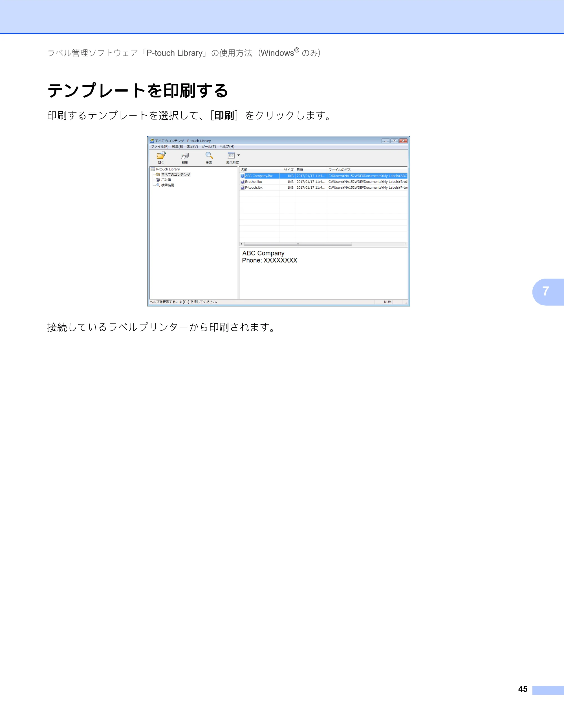Click the ごみ箱 recycle bin icon
The image size is (564, 728).
point(158,180)
